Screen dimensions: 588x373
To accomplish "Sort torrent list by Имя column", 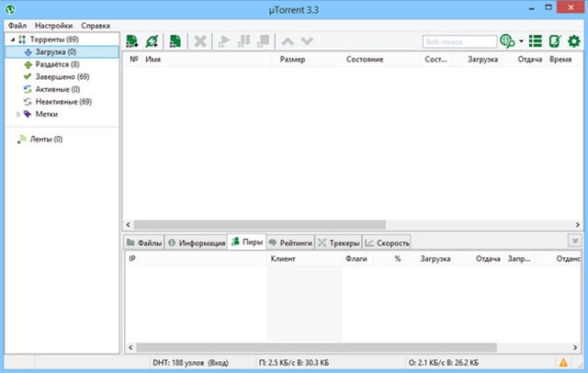I will coord(153,59).
